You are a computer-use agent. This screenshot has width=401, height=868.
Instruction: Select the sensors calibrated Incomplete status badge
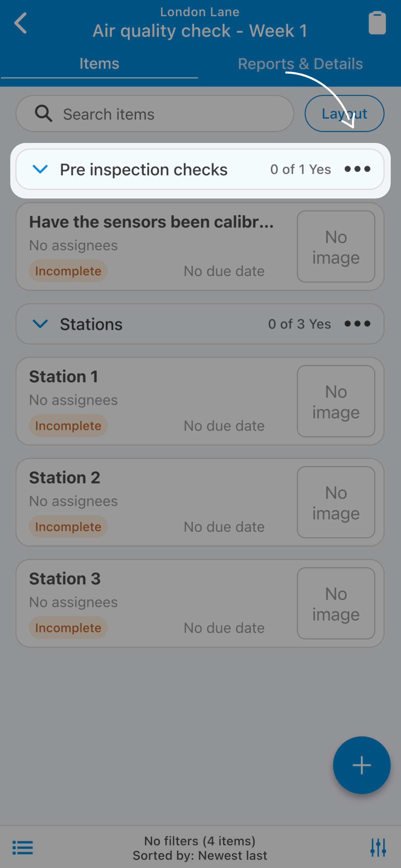[x=68, y=271]
